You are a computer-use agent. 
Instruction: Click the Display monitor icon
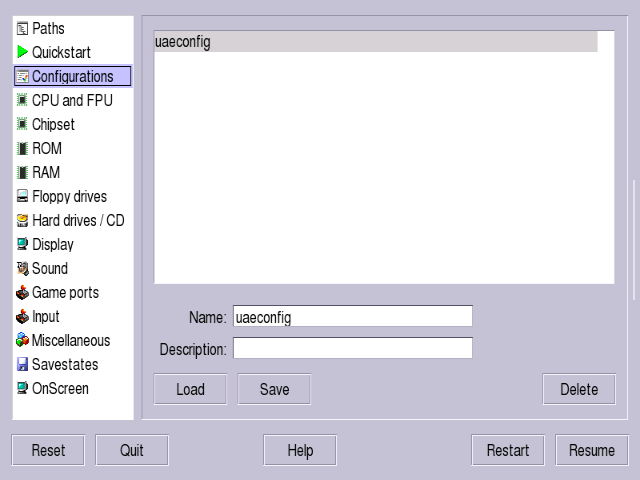[x=22, y=244]
